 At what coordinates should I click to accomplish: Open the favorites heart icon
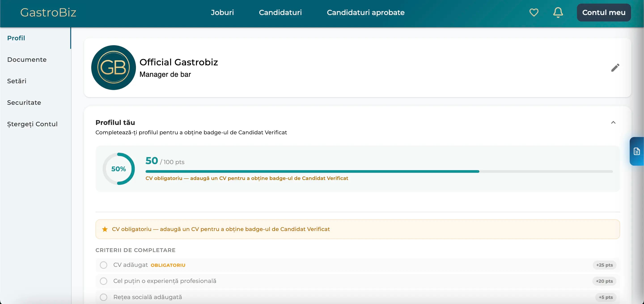click(534, 13)
